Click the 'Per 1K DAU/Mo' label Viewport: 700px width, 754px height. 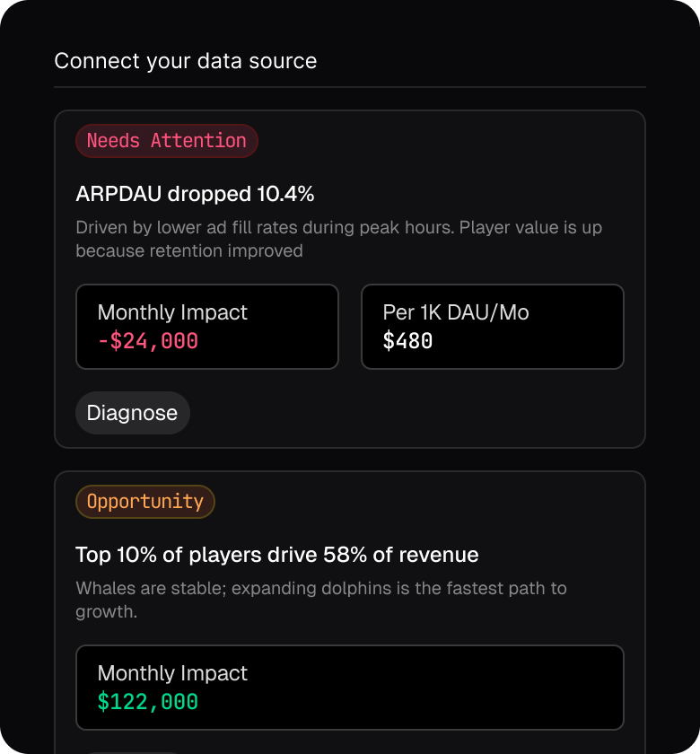(456, 312)
